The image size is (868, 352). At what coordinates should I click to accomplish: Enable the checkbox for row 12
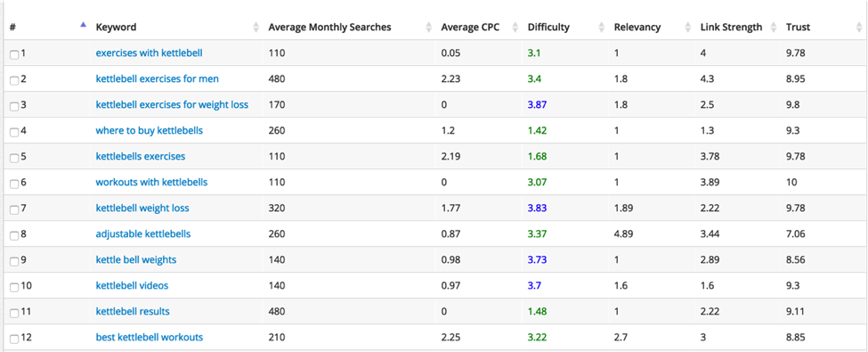(14, 338)
